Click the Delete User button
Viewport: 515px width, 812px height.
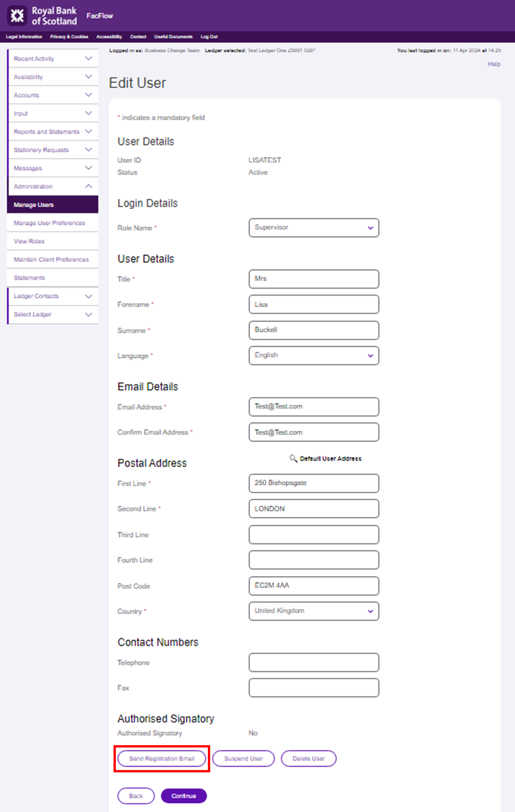[x=308, y=758]
